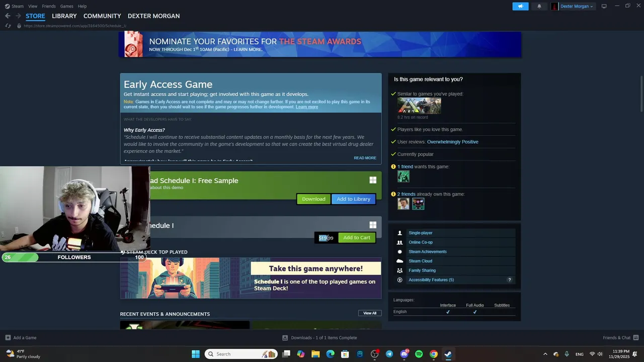
Task: Open the Steam Achievements feature link
Action: click(x=428, y=251)
